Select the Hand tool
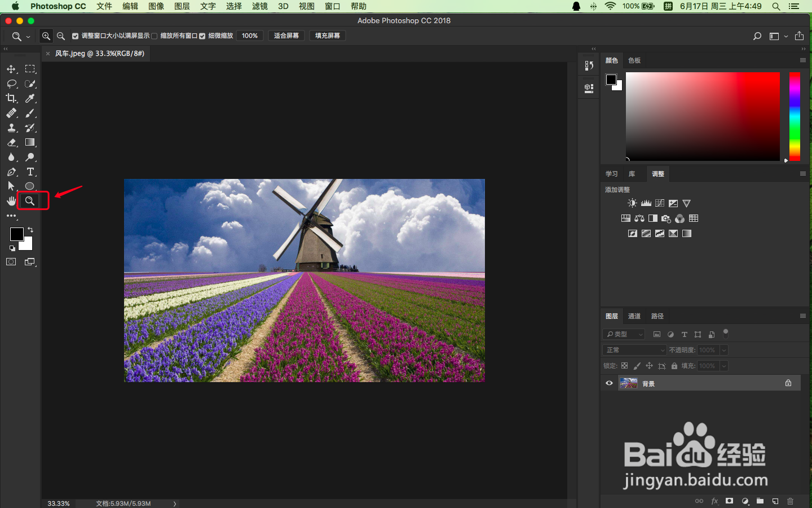Image resolution: width=812 pixels, height=508 pixels. tap(11, 201)
